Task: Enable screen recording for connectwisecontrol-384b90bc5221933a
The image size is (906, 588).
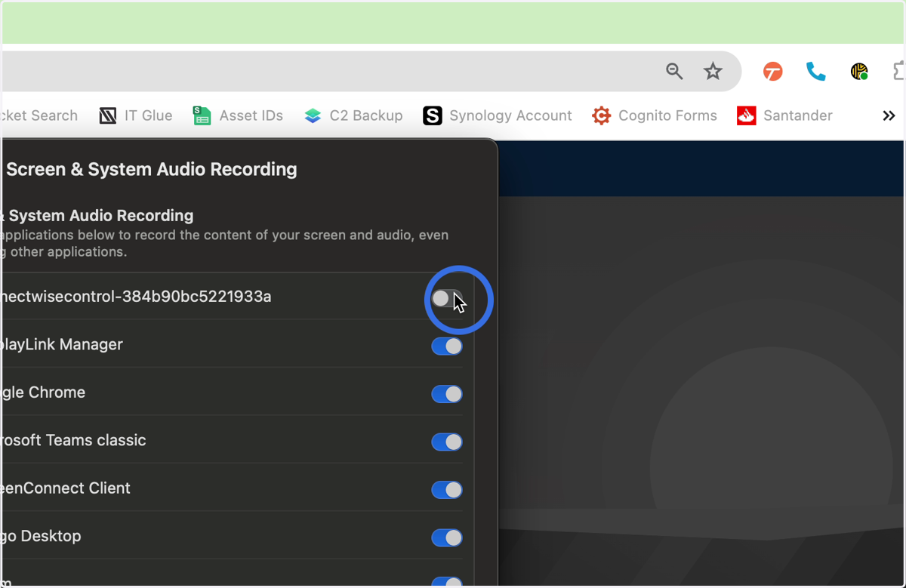Action: (x=446, y=298)
